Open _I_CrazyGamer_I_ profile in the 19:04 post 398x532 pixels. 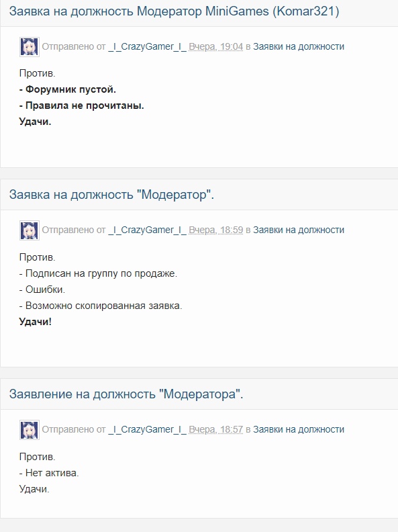[147, 46]
